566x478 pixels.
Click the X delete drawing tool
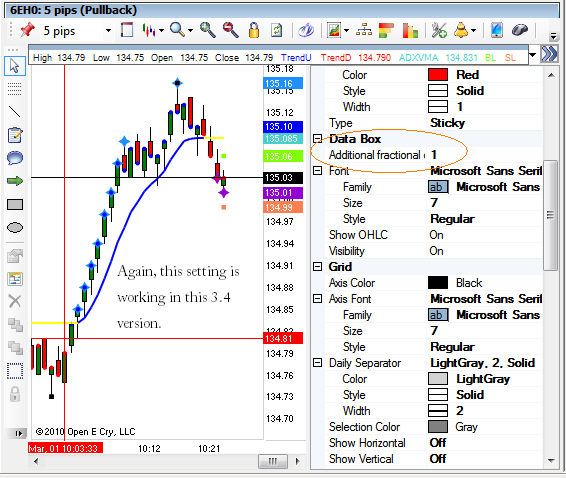[x=15, y=301]
